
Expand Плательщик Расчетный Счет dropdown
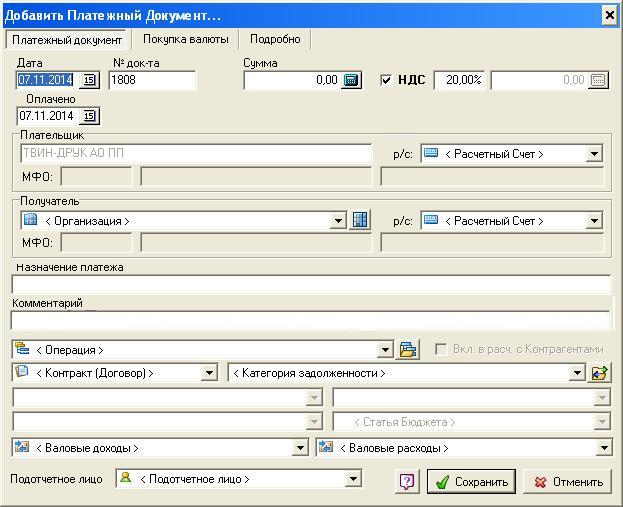(x=594, y=154)
